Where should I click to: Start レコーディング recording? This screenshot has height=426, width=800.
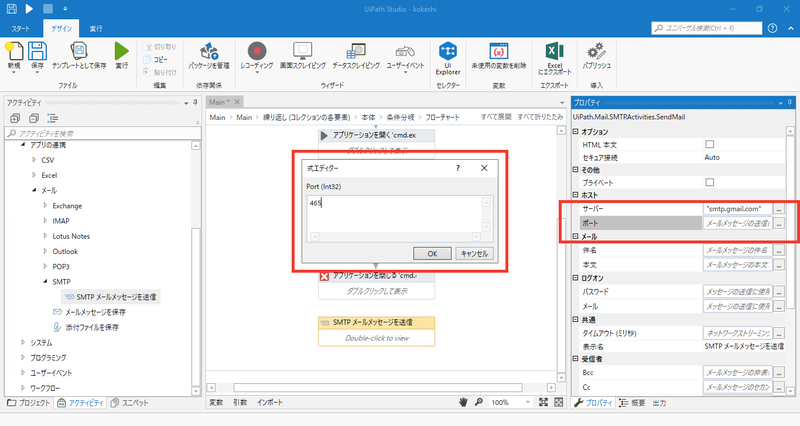coord(257,57)
